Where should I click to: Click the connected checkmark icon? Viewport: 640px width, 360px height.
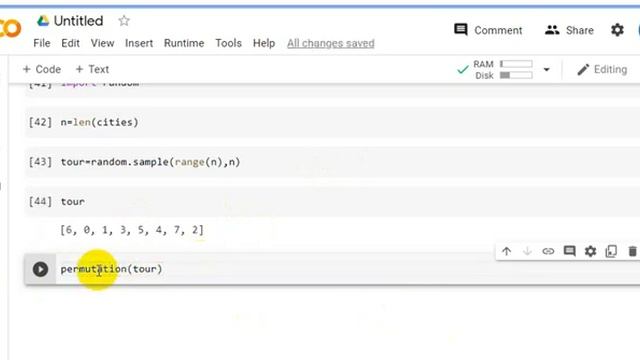click(x=462, y=70)
